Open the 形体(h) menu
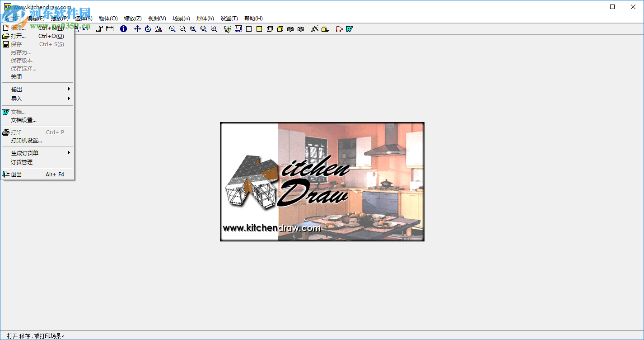This screenshot has width=644, height=340. click(205, 19)
